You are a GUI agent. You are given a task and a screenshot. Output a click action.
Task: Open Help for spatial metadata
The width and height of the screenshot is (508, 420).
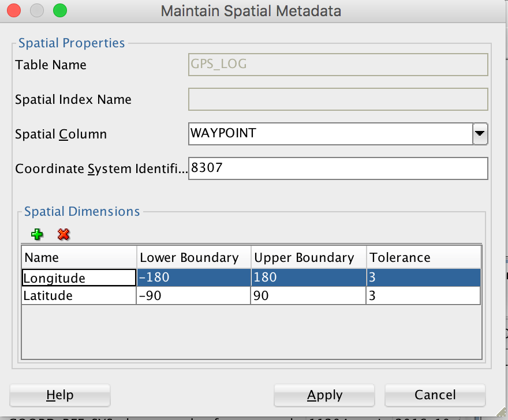click(60, 395)
